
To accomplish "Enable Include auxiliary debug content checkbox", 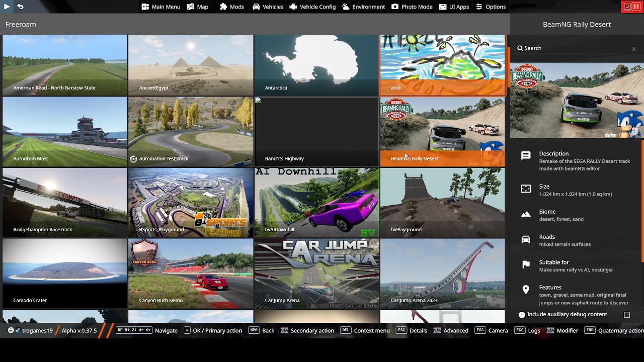I will [627, 315].
